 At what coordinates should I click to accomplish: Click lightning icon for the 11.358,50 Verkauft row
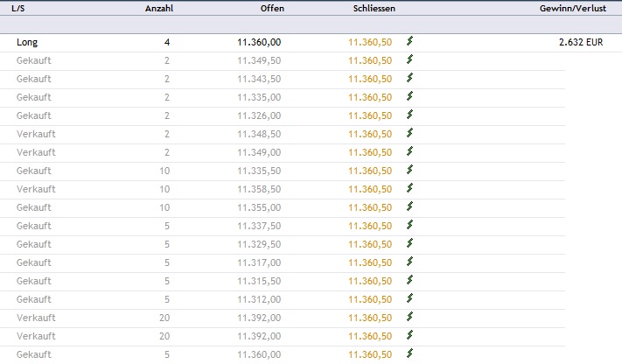tap(409, 188)
